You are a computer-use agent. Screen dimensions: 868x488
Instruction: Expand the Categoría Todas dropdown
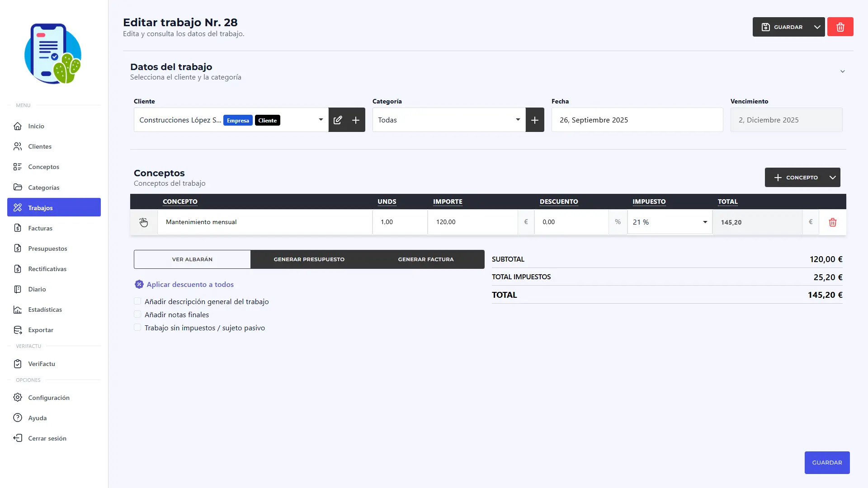pos(448,120)
